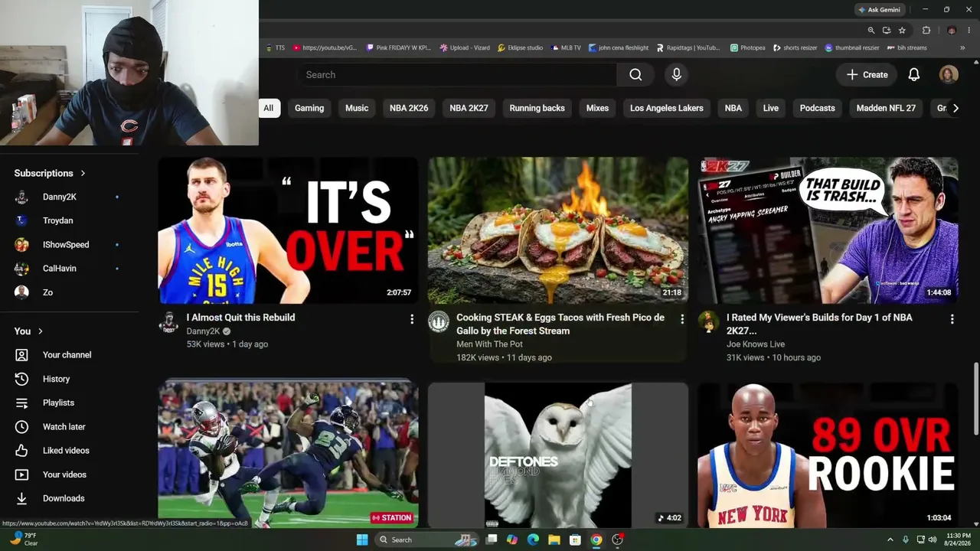This screenshot has width=980, height=551.
Task: Open more options for I Almost Quit this Rebuild
Action: 412,319
